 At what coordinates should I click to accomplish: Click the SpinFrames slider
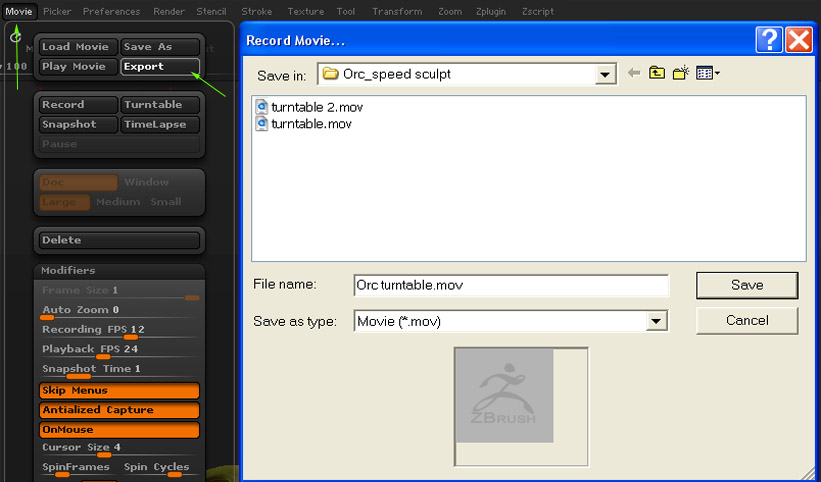click(77, 469)
